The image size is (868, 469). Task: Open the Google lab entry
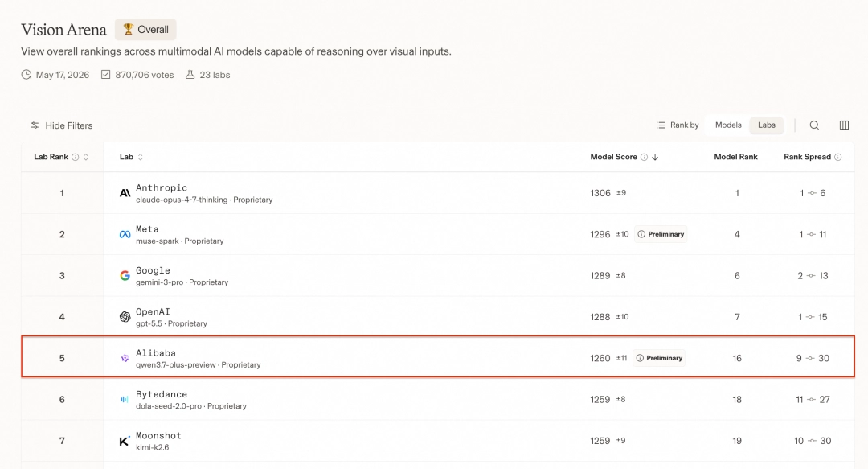(153, 270)
